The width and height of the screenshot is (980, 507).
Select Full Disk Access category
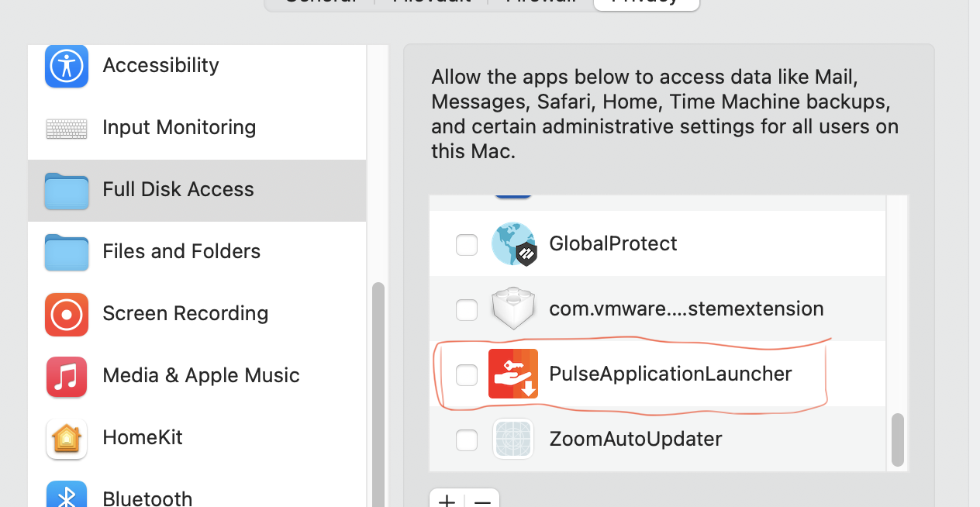tap(197, 190)
